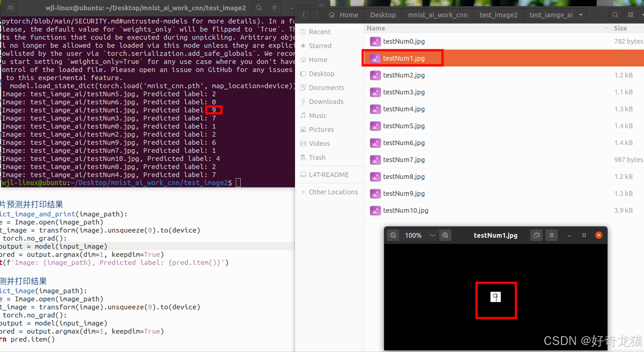This screenshot has width=644, height=352.
Task: Click testNum2.jpg file name
Action: tap(404, 75)
